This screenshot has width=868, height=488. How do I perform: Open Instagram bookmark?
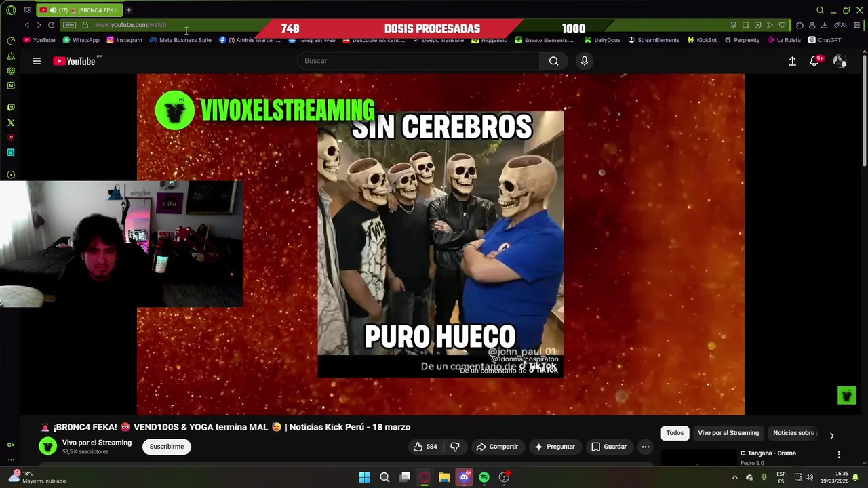[124, 40]
